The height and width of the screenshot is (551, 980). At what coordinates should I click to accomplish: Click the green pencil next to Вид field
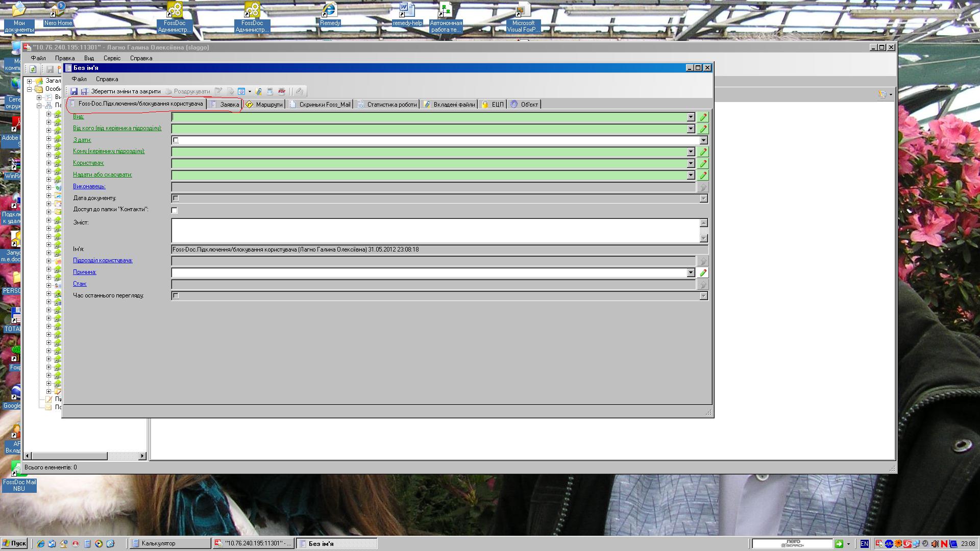pyautogui.click(x=703, y=117)
